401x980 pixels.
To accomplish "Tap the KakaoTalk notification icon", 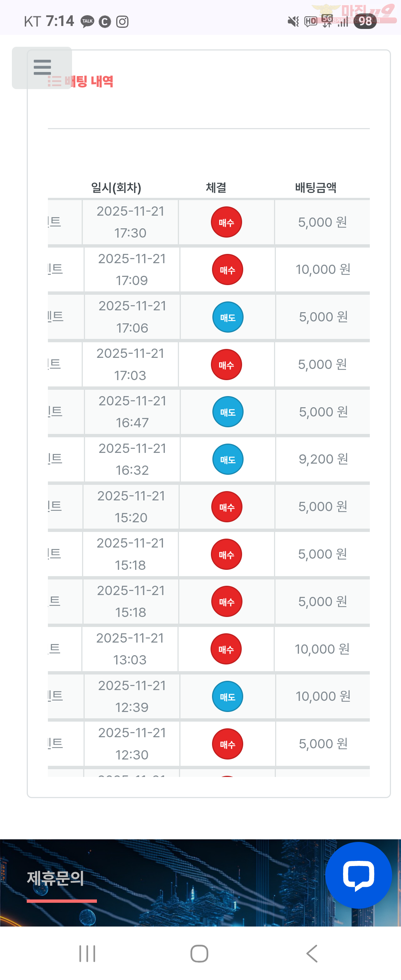I will click(87, 22).
